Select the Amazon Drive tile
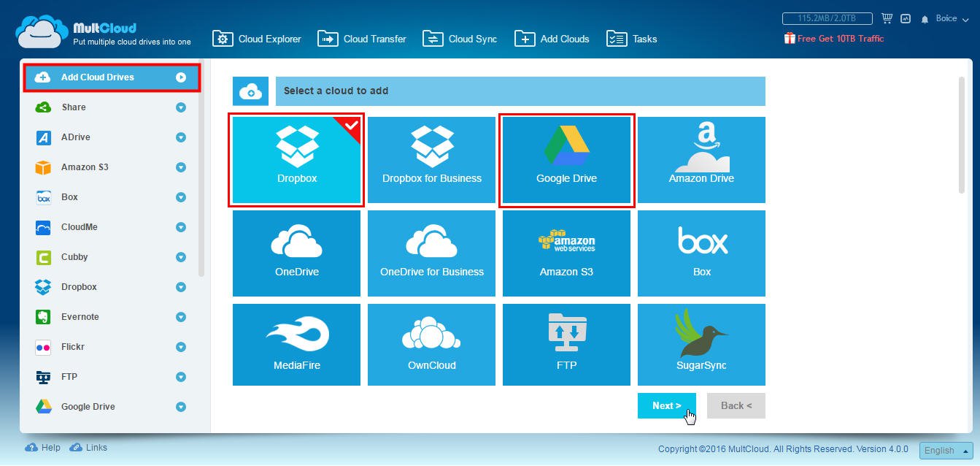 coord(701,160)
